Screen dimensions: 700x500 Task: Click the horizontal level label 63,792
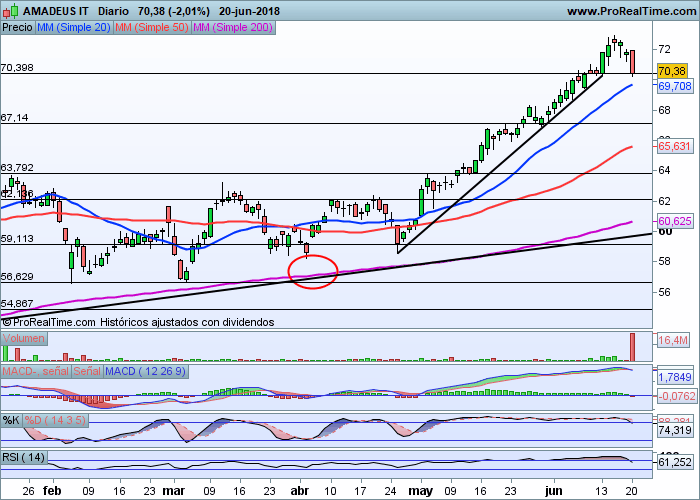pyautogui.click(x=17, y=168)
